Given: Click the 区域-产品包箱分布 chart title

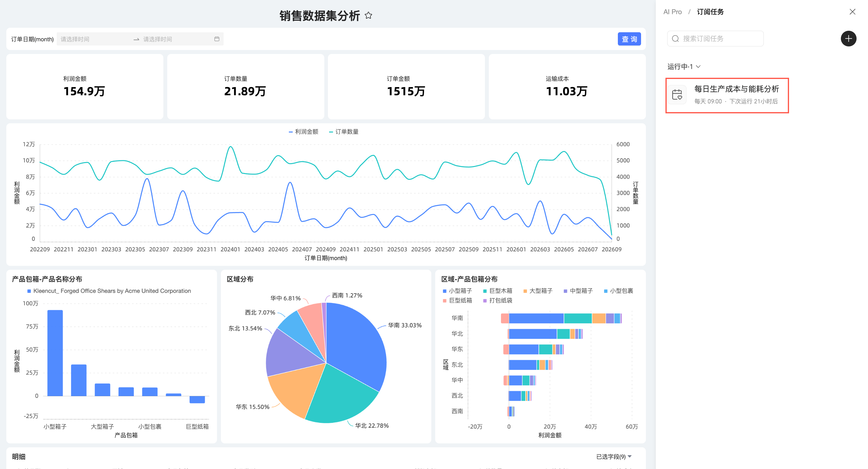Looking at the screenshot, I should (x=469, y=279).
